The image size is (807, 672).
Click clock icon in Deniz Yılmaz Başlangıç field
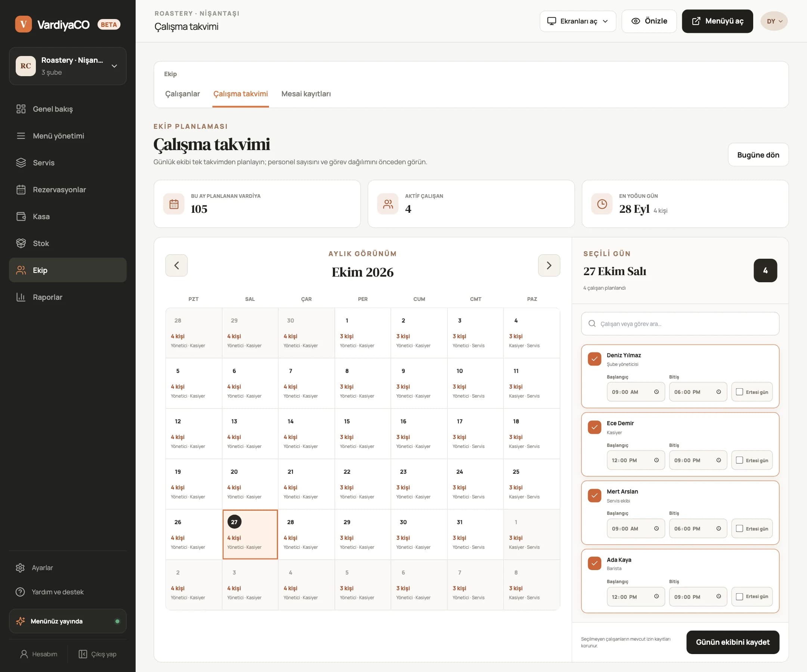tap(656, 392)
